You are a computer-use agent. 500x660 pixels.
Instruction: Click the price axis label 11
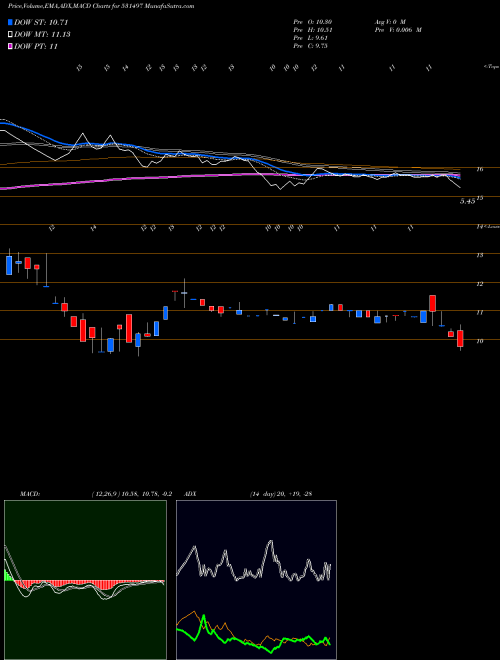coord(479,313)
